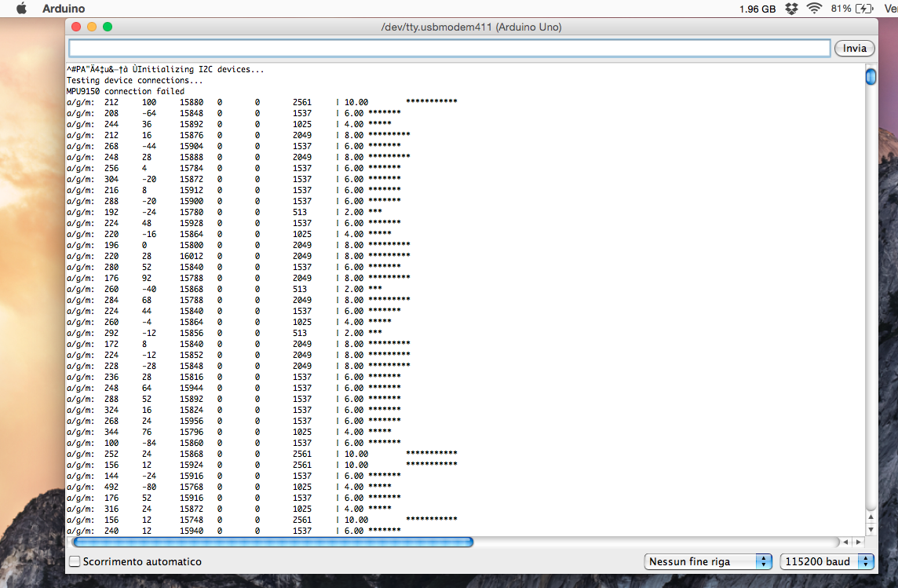The height and width of the screenshot is (588, 898).
Task: Click the charging battery icon
Action: click(x=863, y=8)
